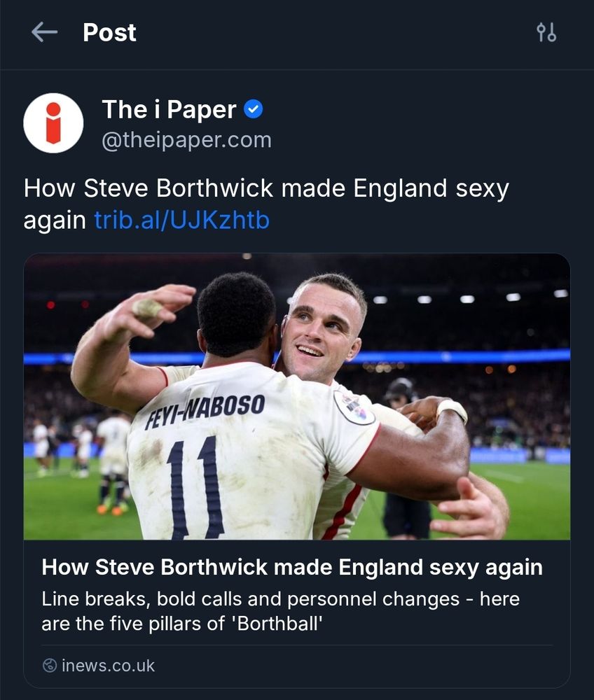Click the Feyi-Waboso rugby photo

(297, 399)
